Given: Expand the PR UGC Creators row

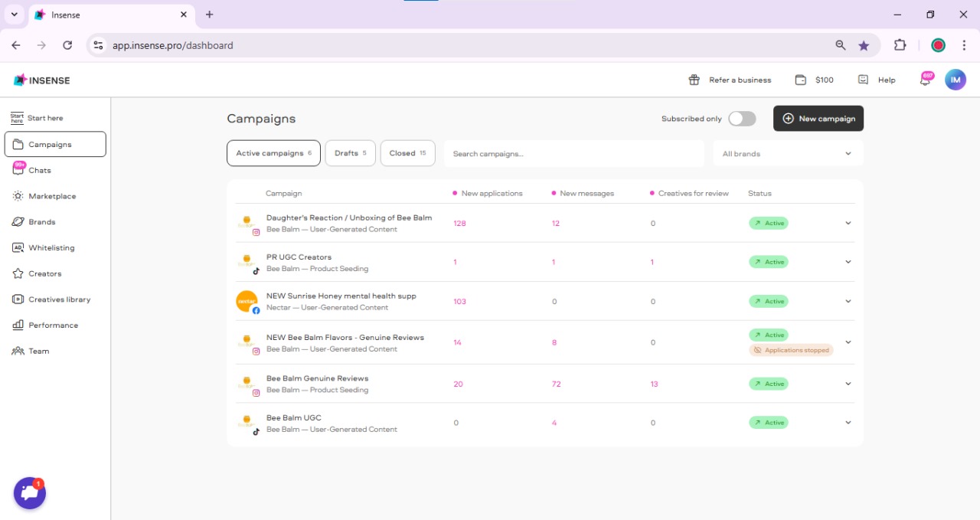Looking at the screenshot, I should click(848, 262).
